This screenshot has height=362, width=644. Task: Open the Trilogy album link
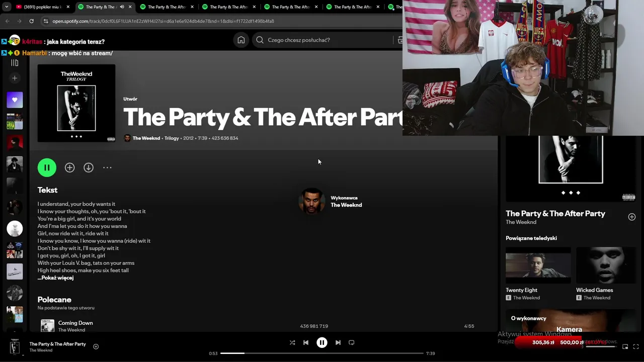(172, 138)
